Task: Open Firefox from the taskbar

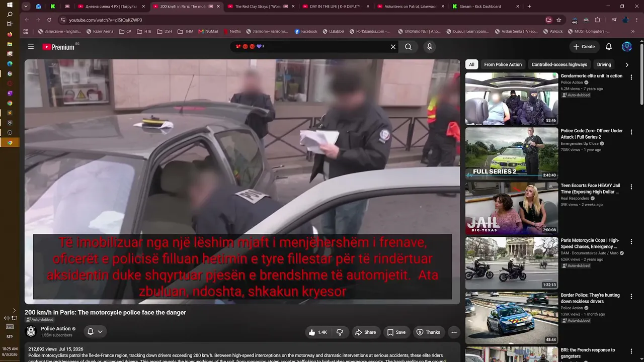Action: 10,34
